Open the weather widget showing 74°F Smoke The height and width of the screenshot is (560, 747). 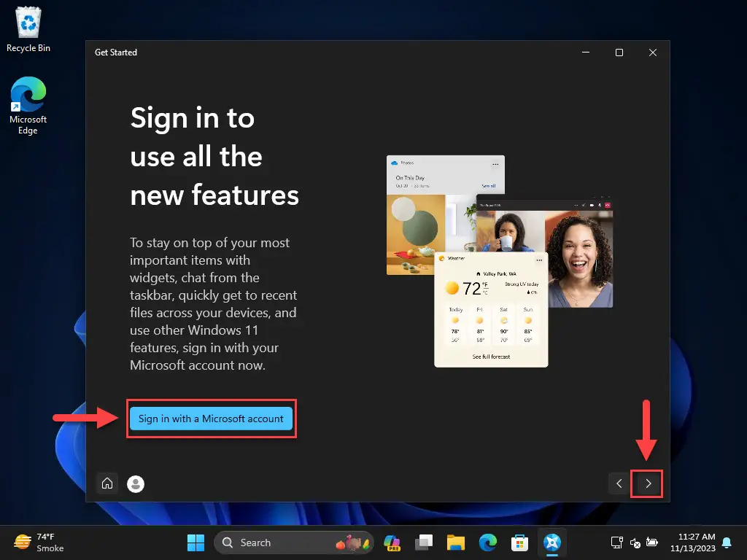[x=39, y=542]
